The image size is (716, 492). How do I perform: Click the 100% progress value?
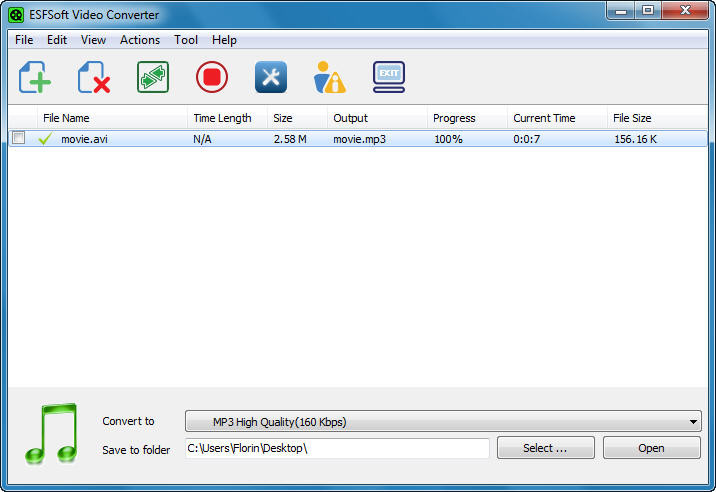tap(448, 139)
